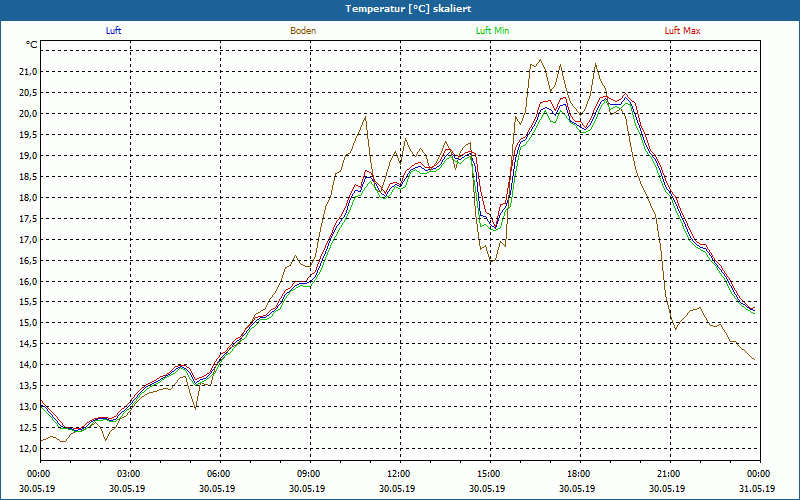The height and width of the screenshot is (500, 800).
Task: Click the '13,0' y-axis value
Action: click(x=28, y=407)
